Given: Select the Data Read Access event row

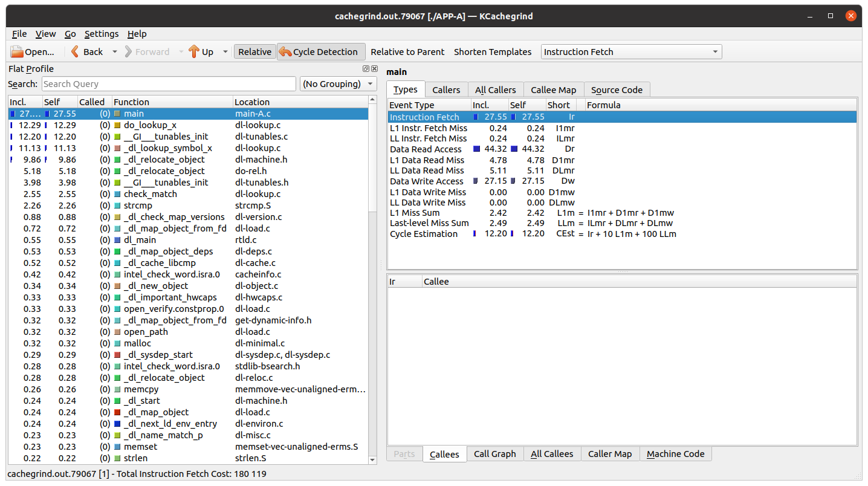Looking at the screenshot, I should pos(426,149).
